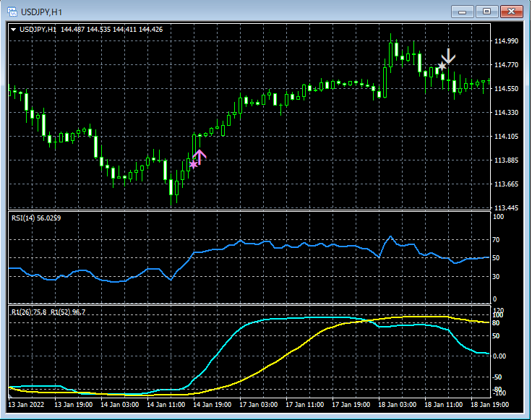Click the 18 Jan 11:00 time label
This screenshot has width=532, height=420.
click(x=443, y=405)
